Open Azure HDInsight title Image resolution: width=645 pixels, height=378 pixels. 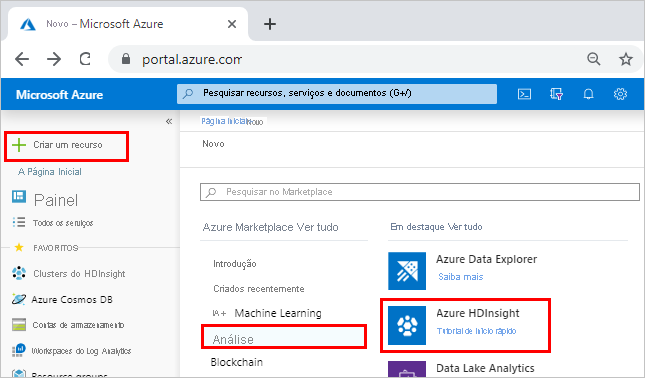478,313
